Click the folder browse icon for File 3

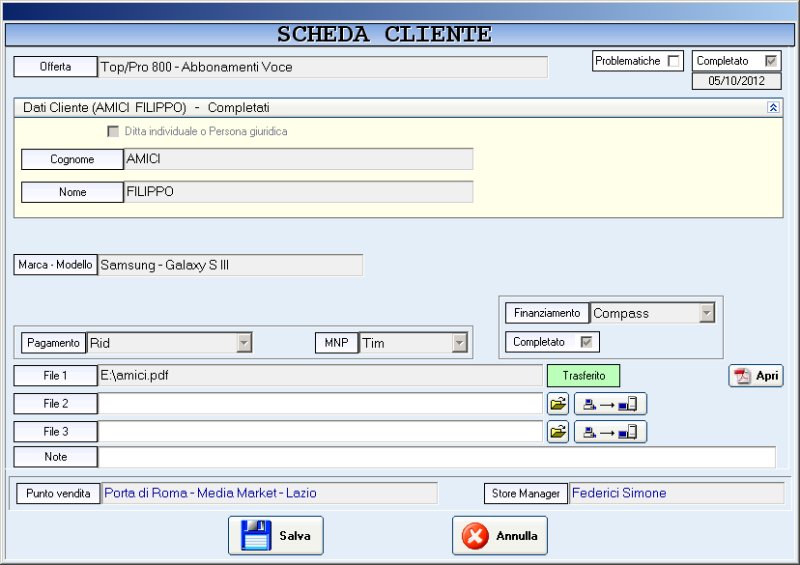558,432
